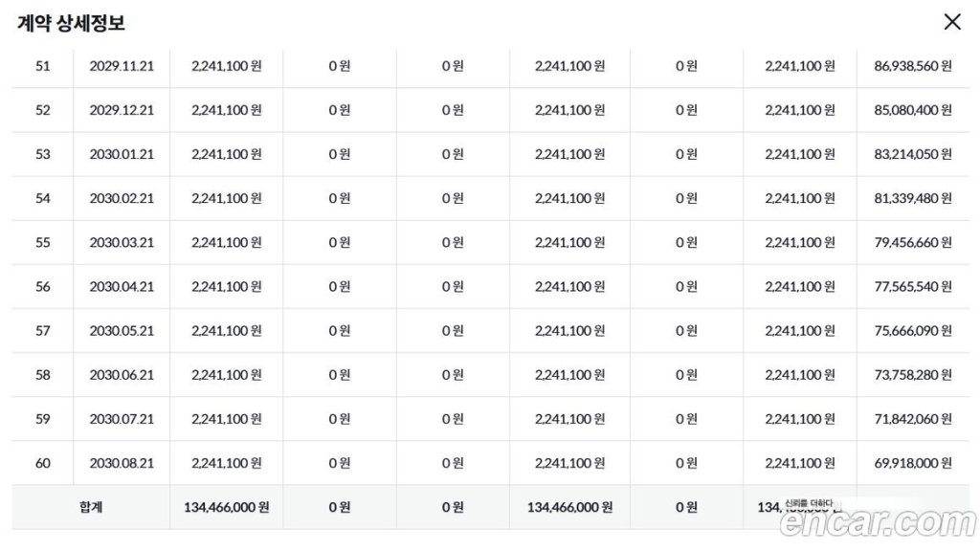Select the 86,938,560 원 balance cell

(913, 66)
